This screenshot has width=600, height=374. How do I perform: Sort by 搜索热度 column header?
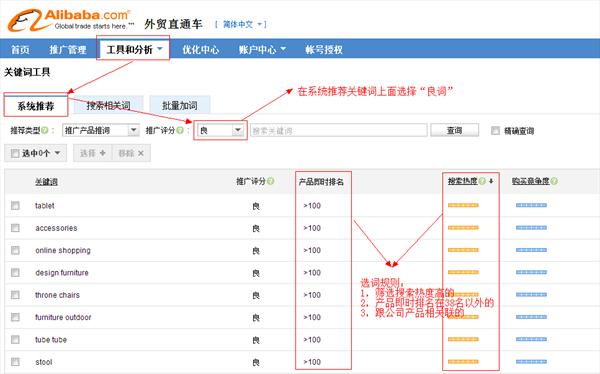[463, 181]
